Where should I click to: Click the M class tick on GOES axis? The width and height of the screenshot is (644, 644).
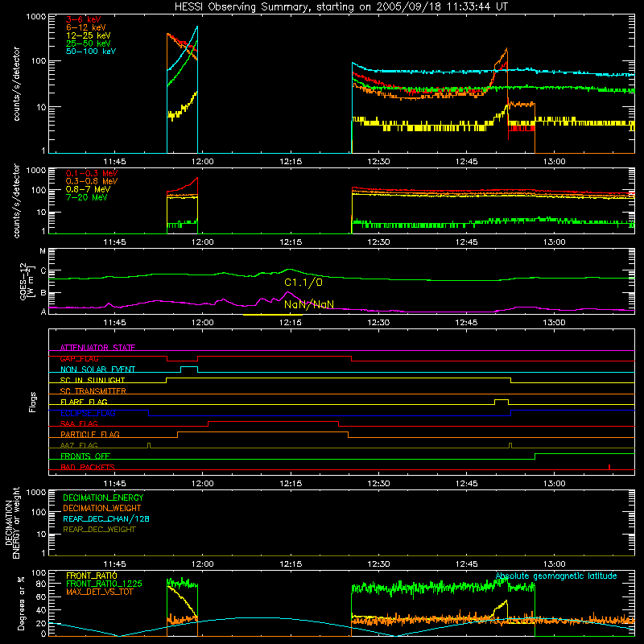click(43, 250)
